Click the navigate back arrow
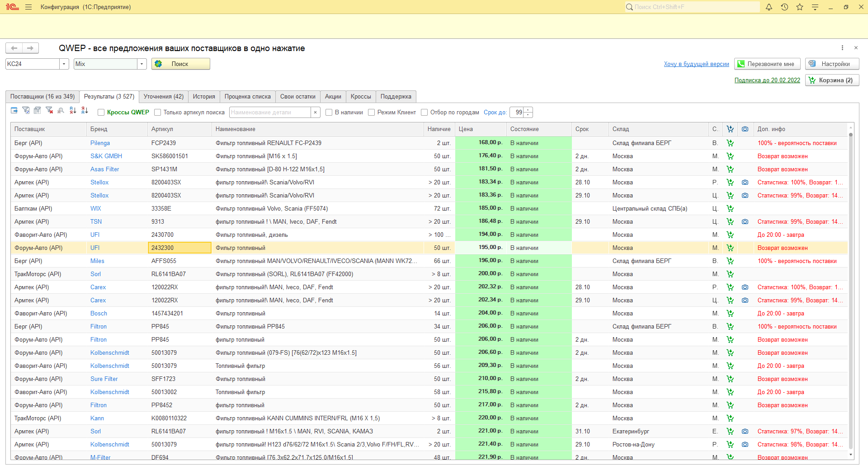 (14, 48)
